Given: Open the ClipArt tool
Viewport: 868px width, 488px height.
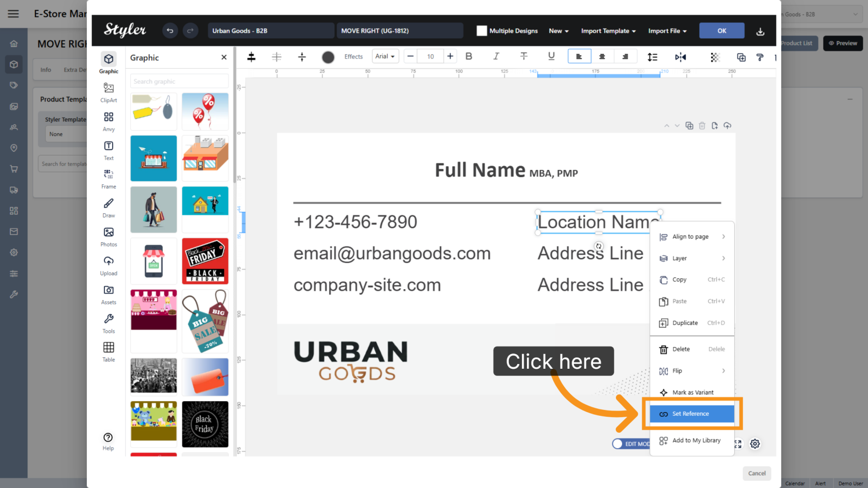Looking at the screenshot, I should (109, 92).
